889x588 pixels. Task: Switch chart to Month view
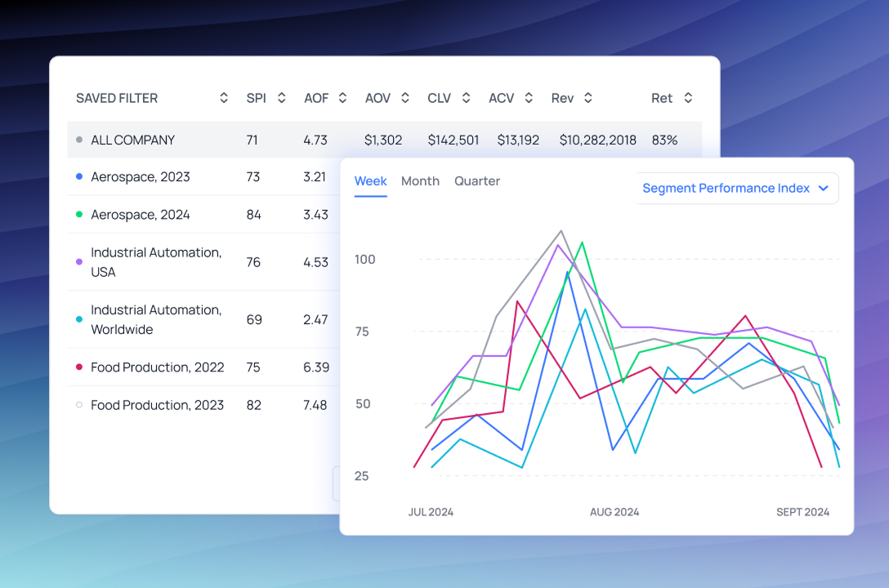tap(420, 181)
